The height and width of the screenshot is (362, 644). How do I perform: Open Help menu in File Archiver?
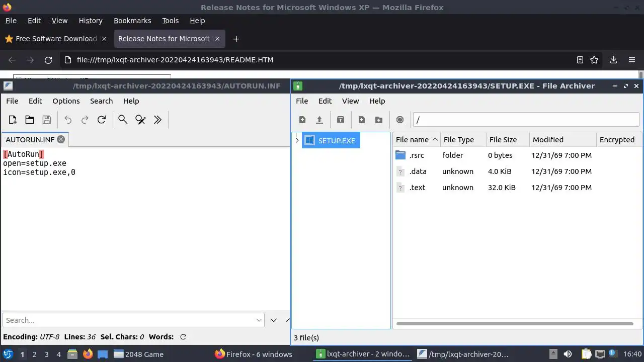coord(377,101)
